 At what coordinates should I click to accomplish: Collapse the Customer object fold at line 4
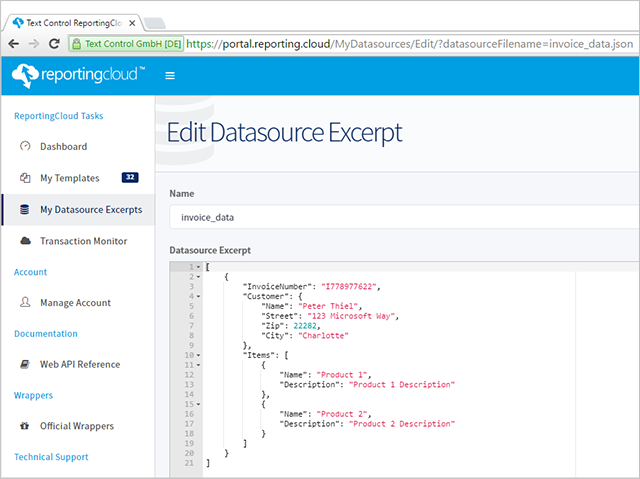click(199, 297)
